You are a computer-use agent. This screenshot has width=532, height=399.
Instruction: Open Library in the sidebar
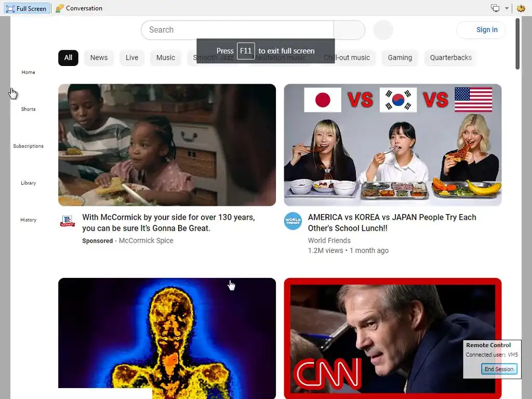tap(28, 183)
